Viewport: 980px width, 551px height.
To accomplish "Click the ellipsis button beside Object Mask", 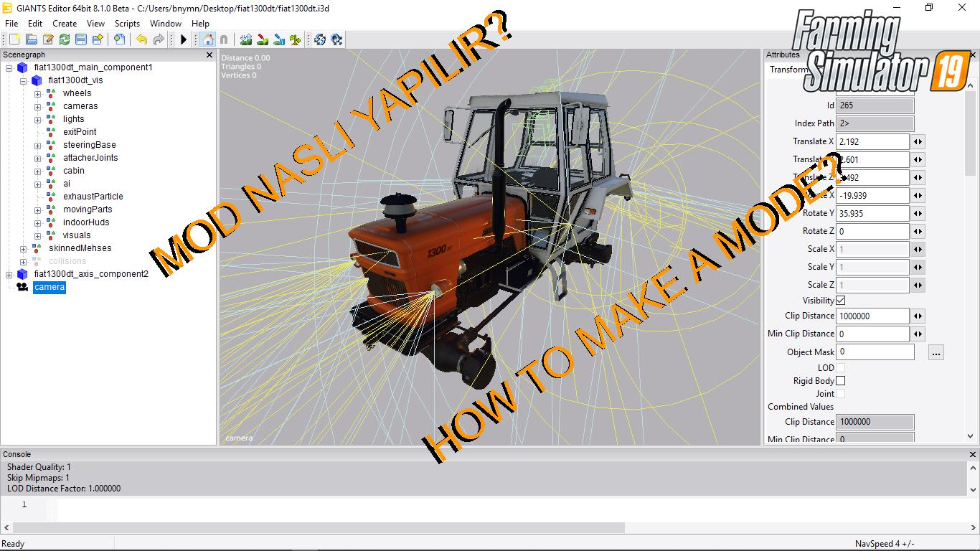I will point(936,352).
